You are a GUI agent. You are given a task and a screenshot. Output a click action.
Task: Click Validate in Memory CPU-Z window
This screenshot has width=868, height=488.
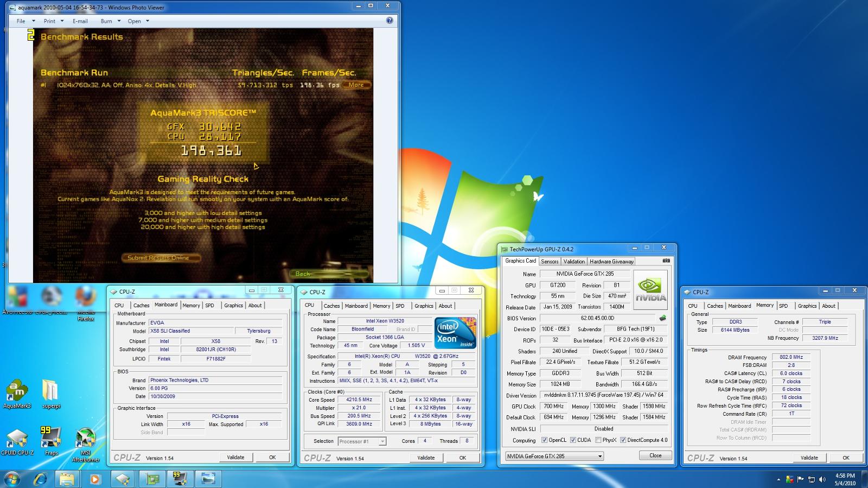[x=809, y=458]
